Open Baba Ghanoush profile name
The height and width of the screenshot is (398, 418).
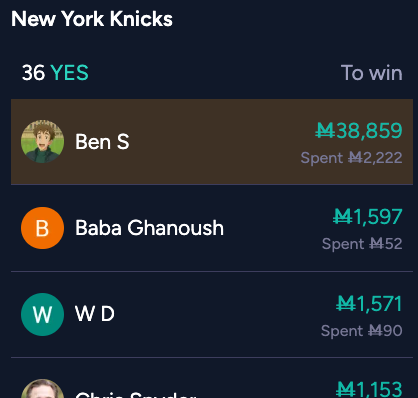[x=149, y=228]
